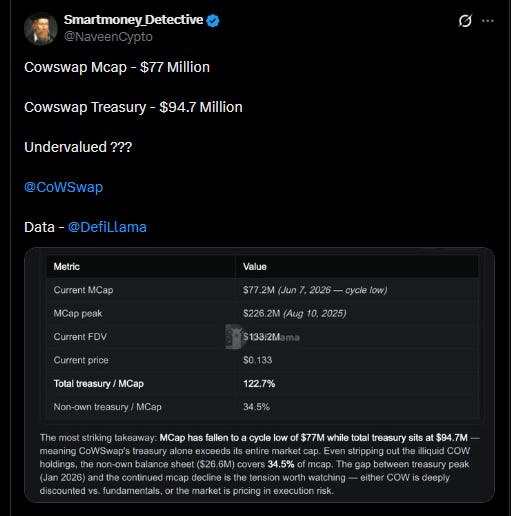Open the @NaveenCypto handle
The width and height of the screenshot is (511, 516).
pos(108,37)
